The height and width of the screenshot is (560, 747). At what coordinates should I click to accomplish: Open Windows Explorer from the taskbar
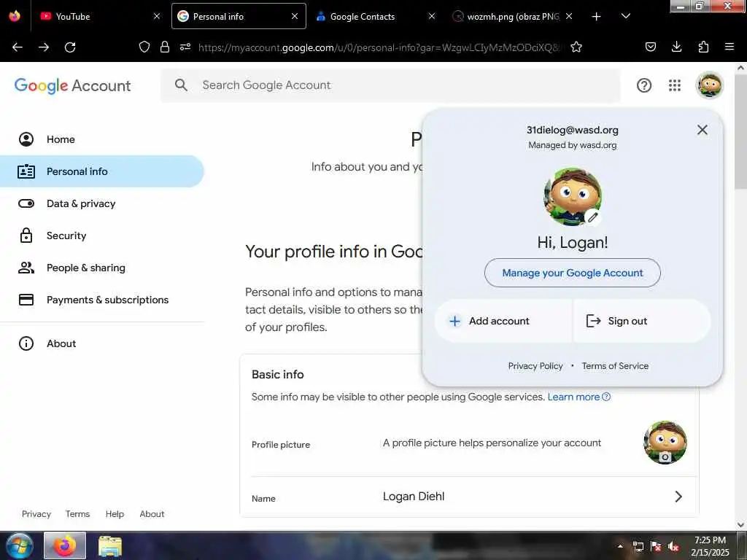110,545
